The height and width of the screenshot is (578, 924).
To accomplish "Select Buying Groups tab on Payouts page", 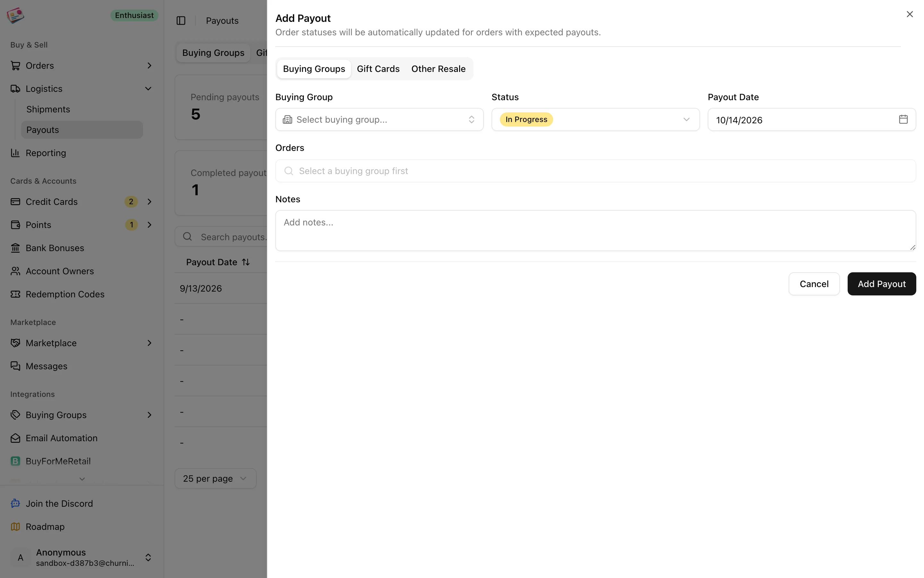I will [213, 53].
